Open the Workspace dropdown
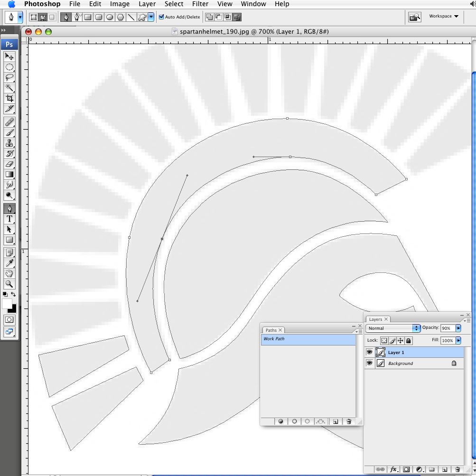 tap(444, 16)
